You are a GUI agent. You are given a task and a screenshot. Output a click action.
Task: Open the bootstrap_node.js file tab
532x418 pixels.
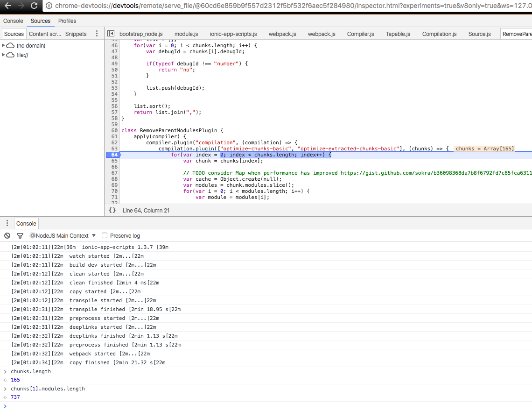click(141, 34)
